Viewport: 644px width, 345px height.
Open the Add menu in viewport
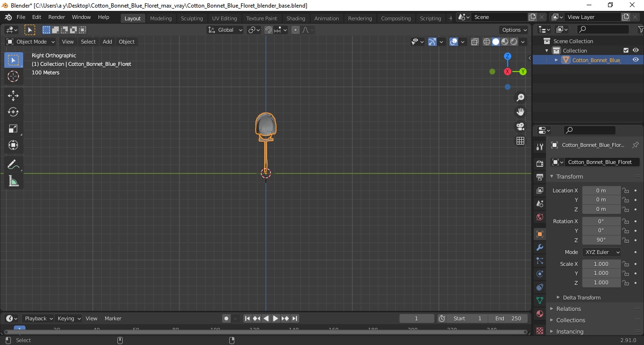coord(107,42)
